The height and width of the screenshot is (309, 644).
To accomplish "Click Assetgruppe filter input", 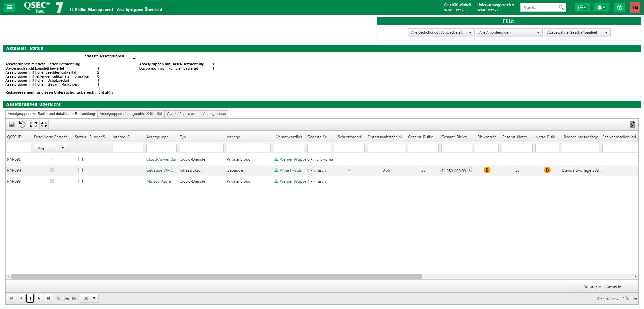I will point(161,148).
